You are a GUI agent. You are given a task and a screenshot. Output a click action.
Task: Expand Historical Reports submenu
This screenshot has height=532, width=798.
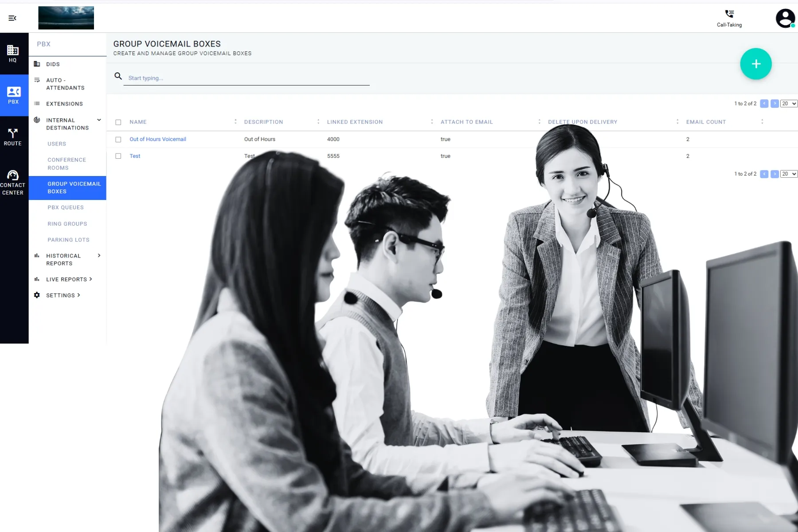pos(99,255)
